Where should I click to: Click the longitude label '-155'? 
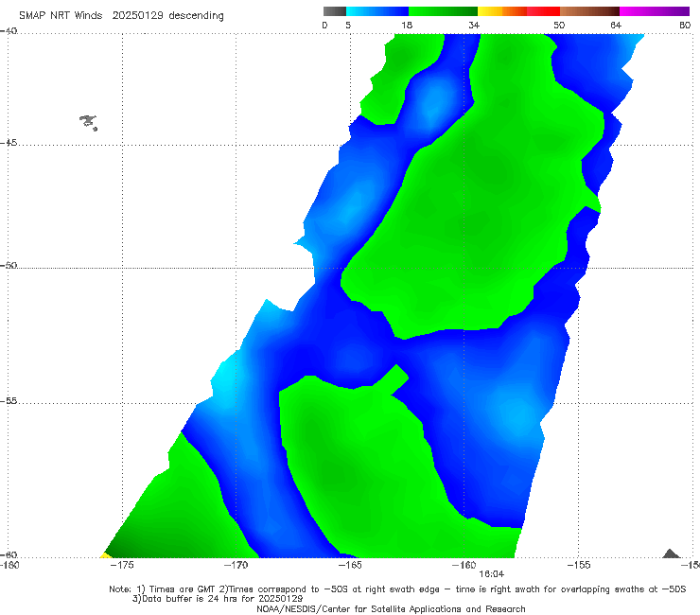[x=579, y=565]
